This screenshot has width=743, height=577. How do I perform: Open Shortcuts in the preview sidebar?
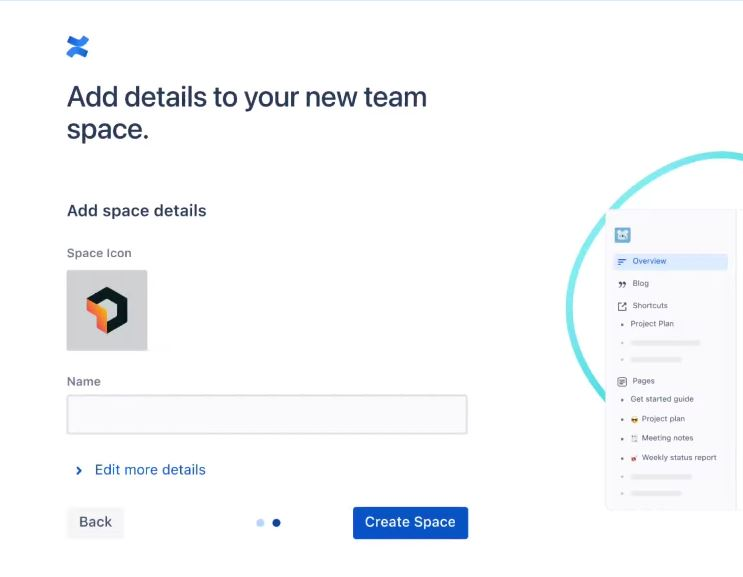tap(650, 306)
